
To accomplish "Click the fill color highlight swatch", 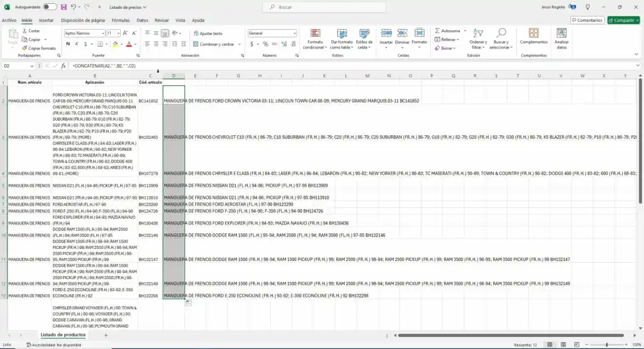I will click(x=116, y=44).
